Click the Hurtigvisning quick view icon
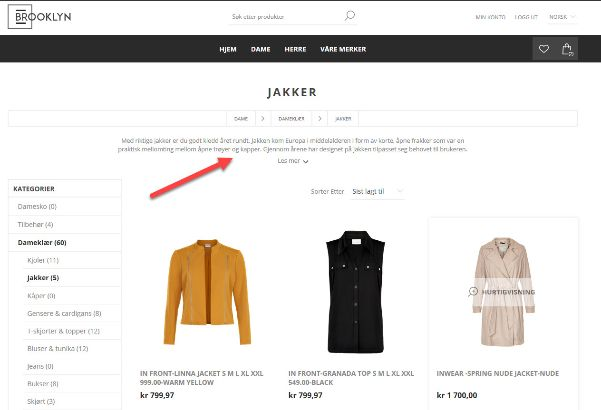The image size is (601, 410). tap(473, 292)
